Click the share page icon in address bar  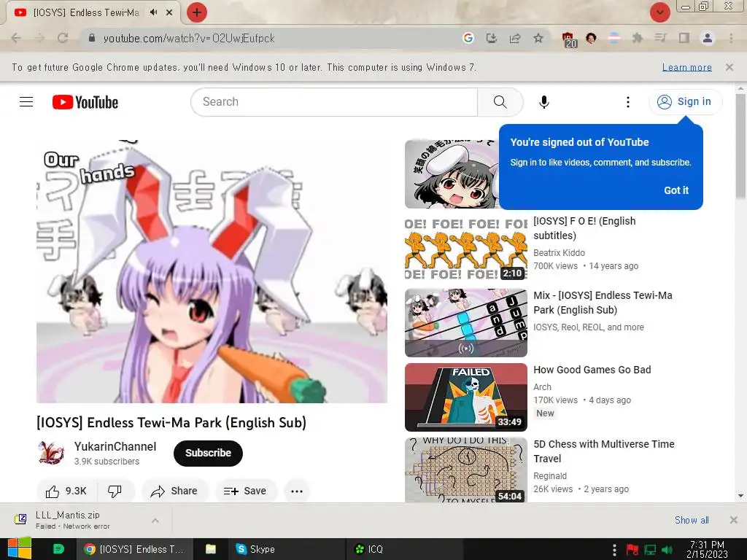pos(515,38)
